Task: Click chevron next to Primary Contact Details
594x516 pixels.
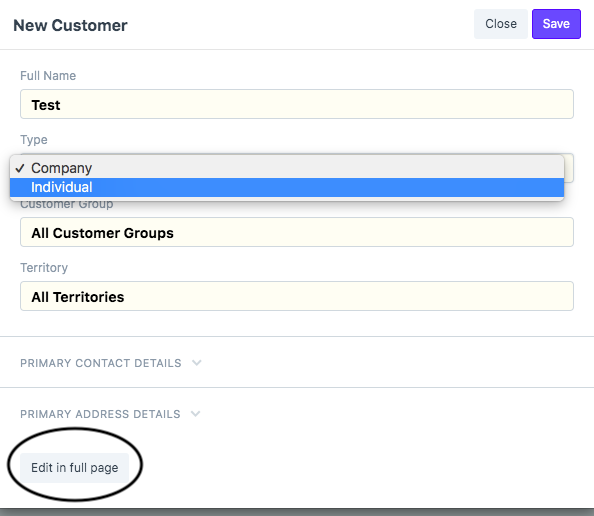Action: coord(197,363)
